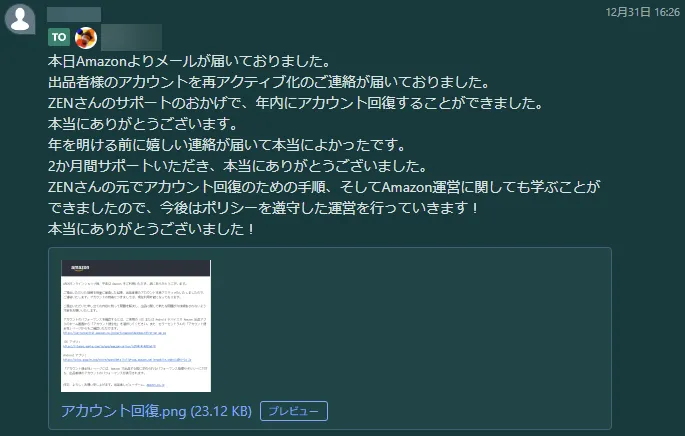Click the line starting ZENさんのサポートのおかげで
Viewport: 685px width, 436px height.
pos(296,103)
